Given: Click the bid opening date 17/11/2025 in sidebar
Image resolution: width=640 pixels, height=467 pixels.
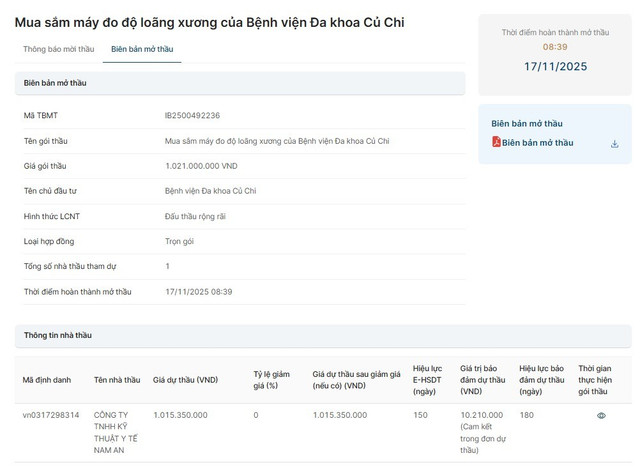Looking at the screenshot, I should (x=555, y=67).
